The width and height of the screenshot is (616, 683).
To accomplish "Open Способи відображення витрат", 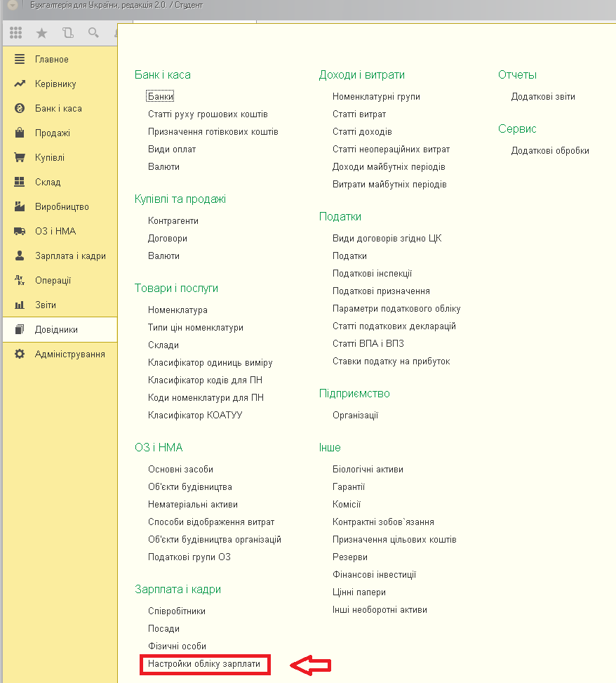I will (211, 522).
